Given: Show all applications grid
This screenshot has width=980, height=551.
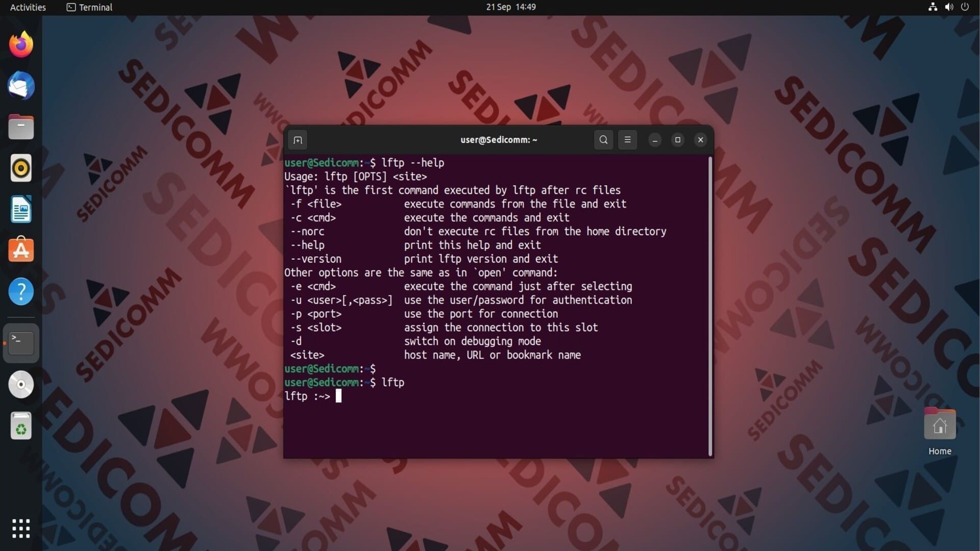Looking at the screenshot, I should 21,529.
